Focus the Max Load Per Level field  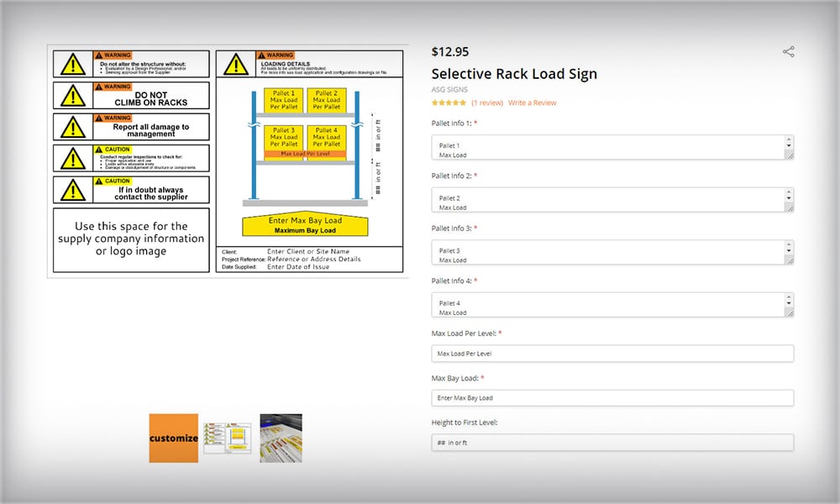coord(612,354)
